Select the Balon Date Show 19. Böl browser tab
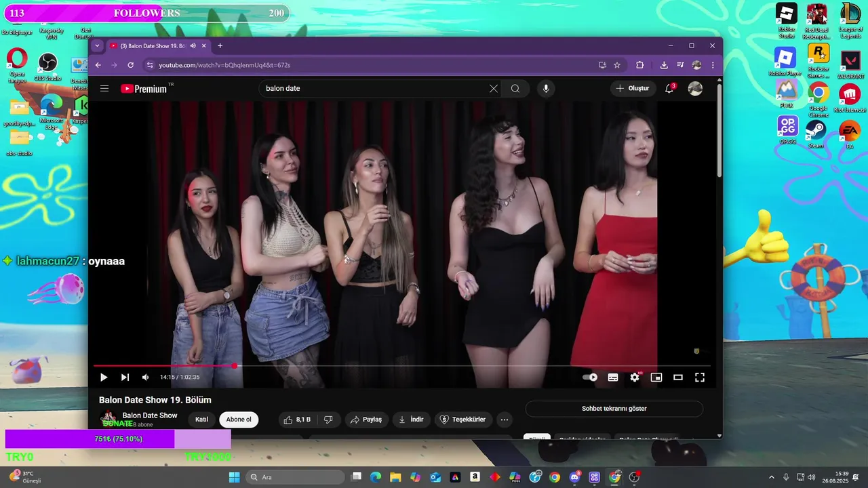 coord(153,45)
